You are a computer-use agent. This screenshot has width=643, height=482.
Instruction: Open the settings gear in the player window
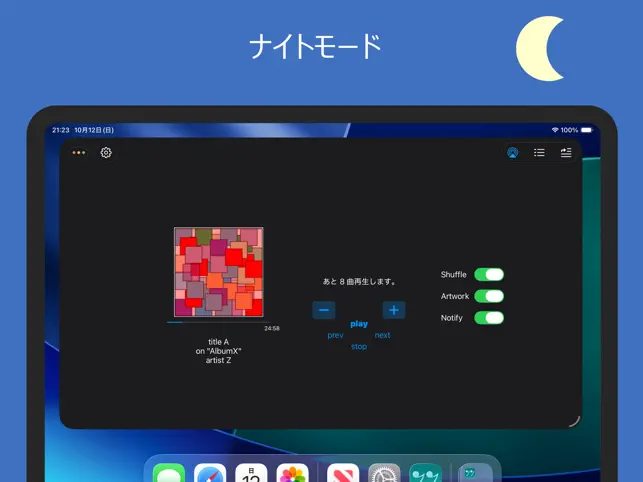106,153
